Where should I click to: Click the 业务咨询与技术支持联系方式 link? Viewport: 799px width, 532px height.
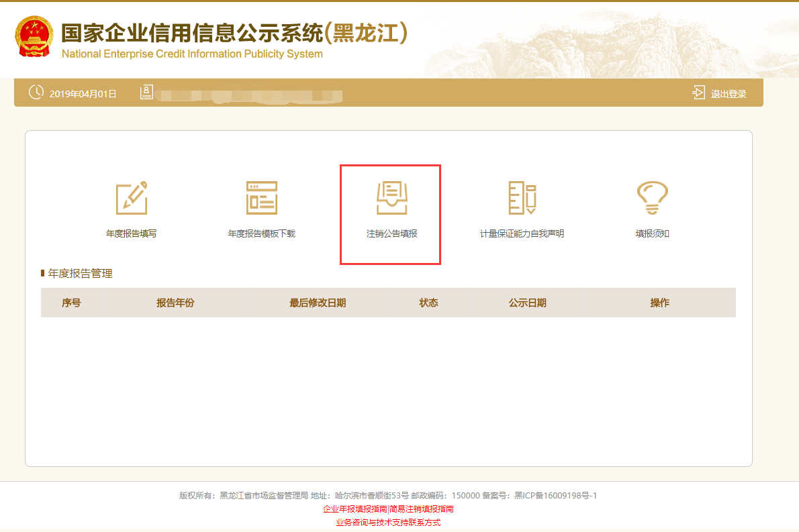(399, 521)
